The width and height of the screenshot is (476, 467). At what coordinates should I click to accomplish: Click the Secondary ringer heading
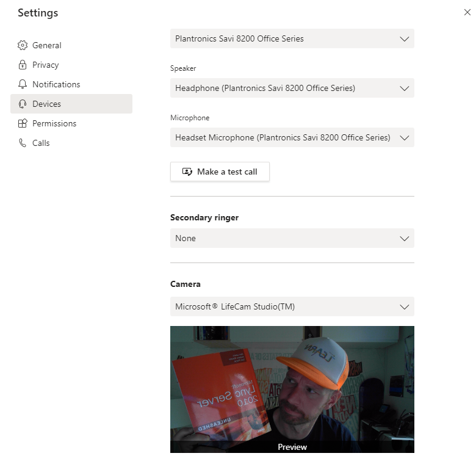click(204, 218)
